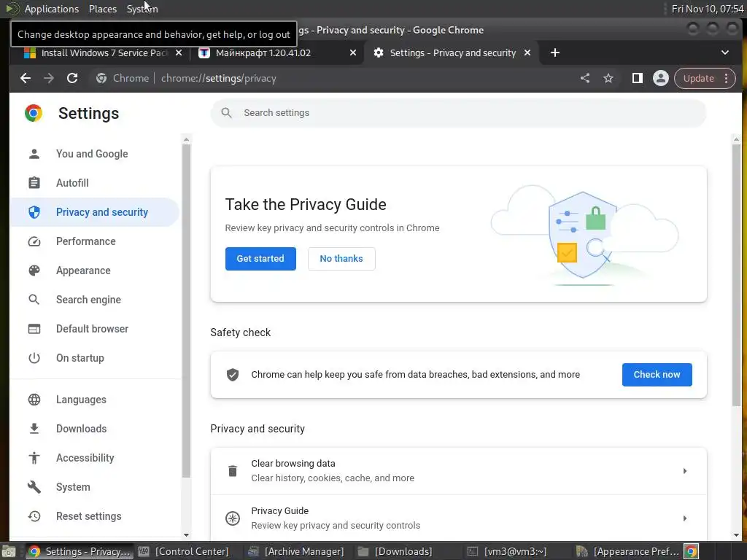Click the main page vertical scrollbar
This screenshot has height=560, width=747.
pos(737,275)
